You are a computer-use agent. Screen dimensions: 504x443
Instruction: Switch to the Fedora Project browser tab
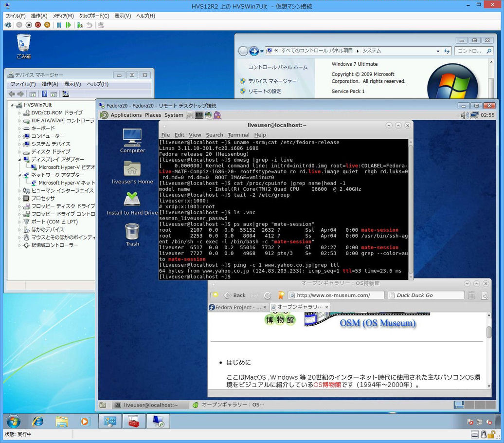click(x=238, y=307)
